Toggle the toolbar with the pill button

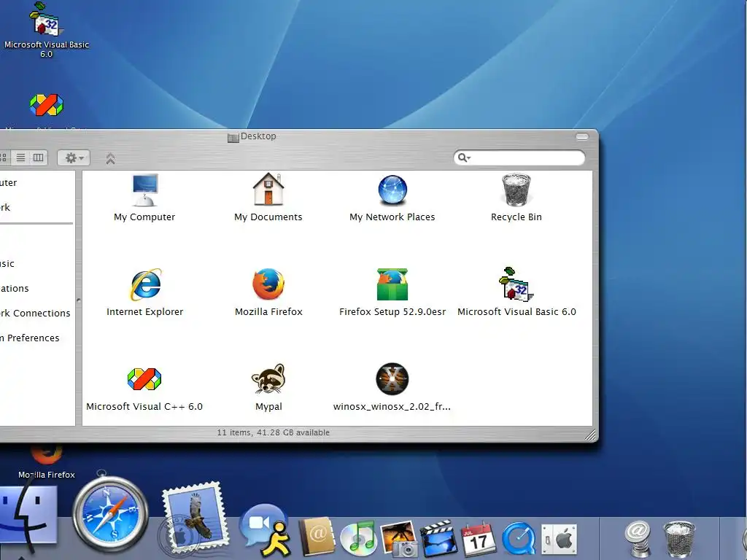pyautogui.click(x=581, y=136)
